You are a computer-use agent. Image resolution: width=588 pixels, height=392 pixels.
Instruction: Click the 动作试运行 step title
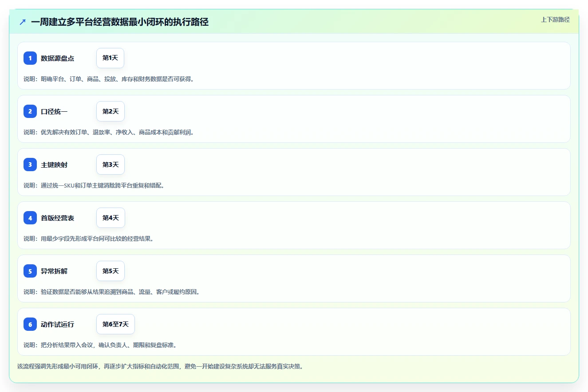coord(57,324)
